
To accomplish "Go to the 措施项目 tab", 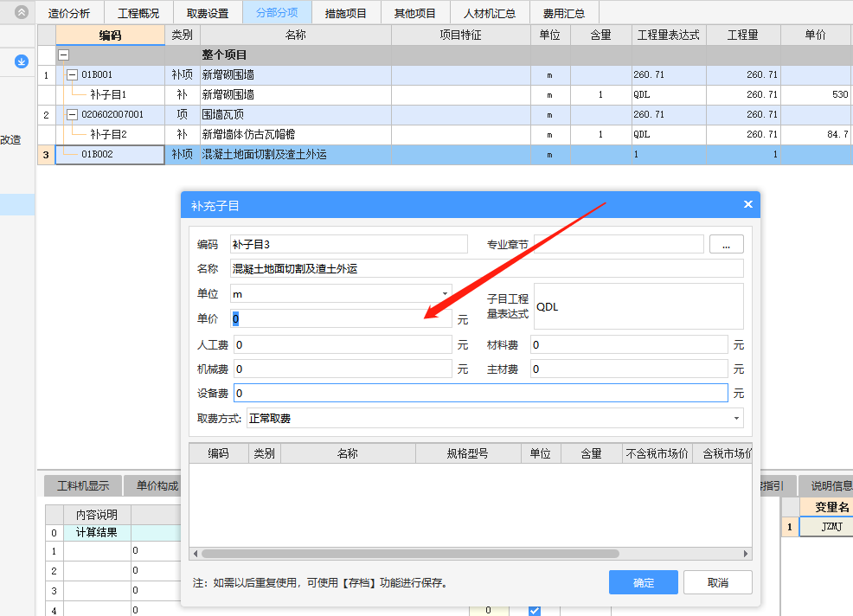I will click(346, 13).
